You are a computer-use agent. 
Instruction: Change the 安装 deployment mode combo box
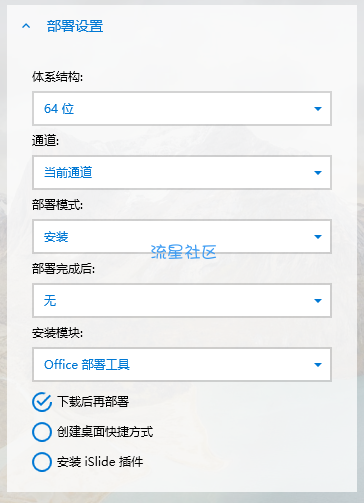tap(182, 237)
